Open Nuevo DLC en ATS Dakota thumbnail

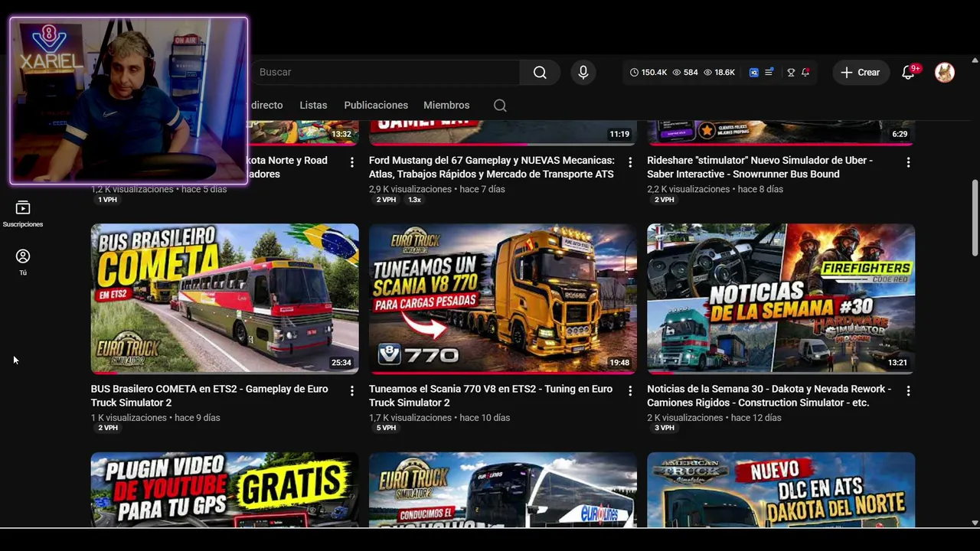coord(781,490)
